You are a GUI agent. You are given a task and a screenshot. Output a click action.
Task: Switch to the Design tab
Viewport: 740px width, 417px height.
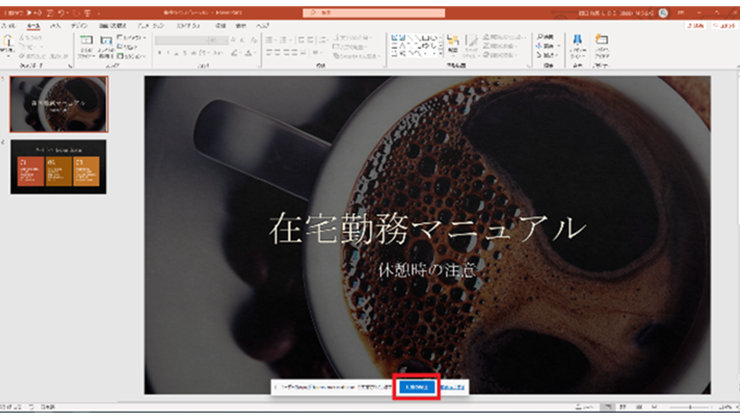pos(79,25)
